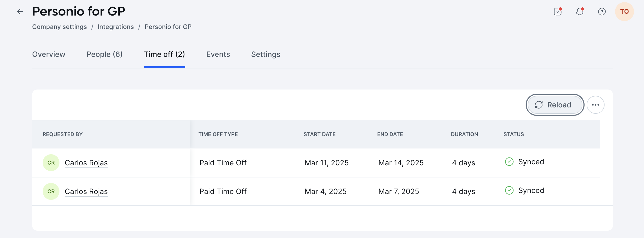
Task: Switch to the Overview tab
Action: (49, 54)
